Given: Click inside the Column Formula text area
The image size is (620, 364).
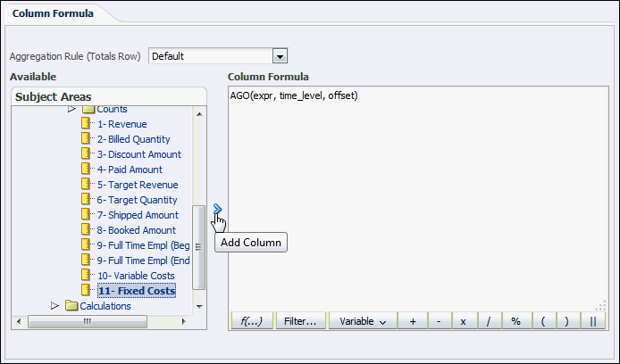Looking at the screenshot, I should [x=415, y=196].
